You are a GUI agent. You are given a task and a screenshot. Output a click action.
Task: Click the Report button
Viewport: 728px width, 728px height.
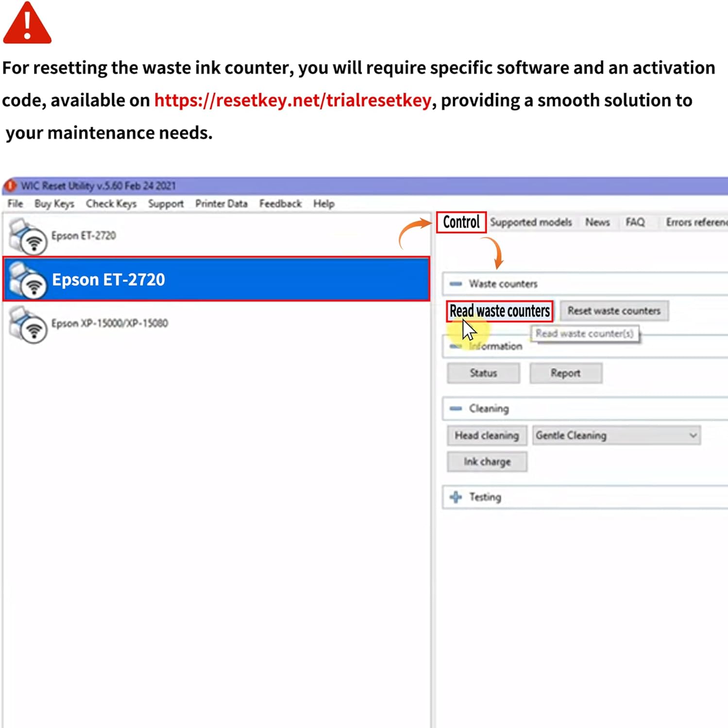(x=566, y=373)
